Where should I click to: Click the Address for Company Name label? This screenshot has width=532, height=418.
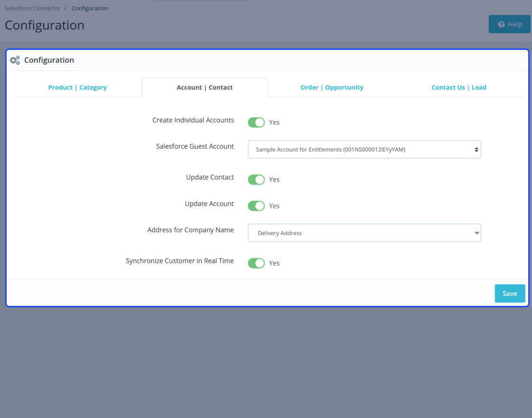click(x=190, y=230)
